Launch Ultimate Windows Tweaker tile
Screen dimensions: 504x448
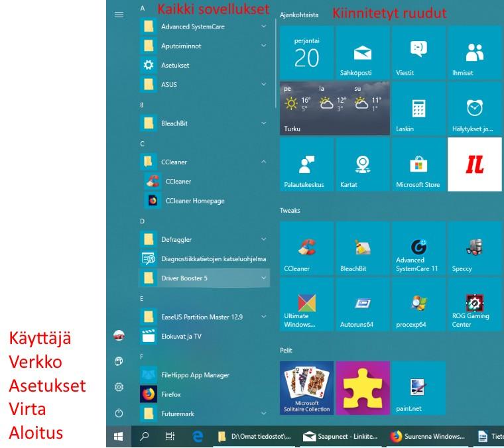pos(306,304)
